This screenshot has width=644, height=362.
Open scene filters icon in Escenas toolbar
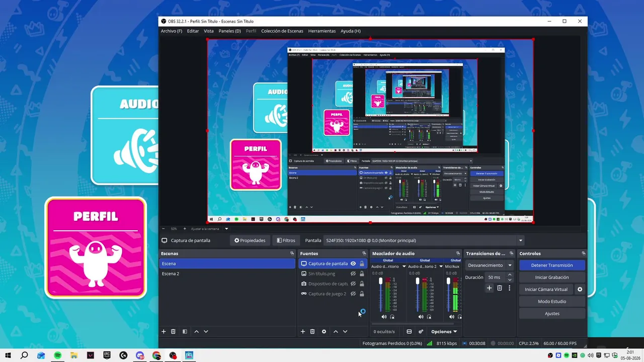(185, 331)
